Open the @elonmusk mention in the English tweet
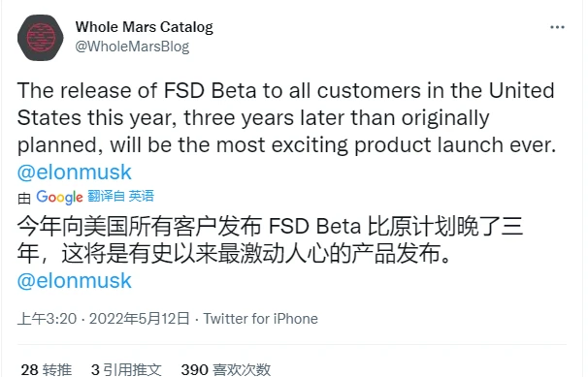Screen dimensions: 588x377 click(75, 173)
